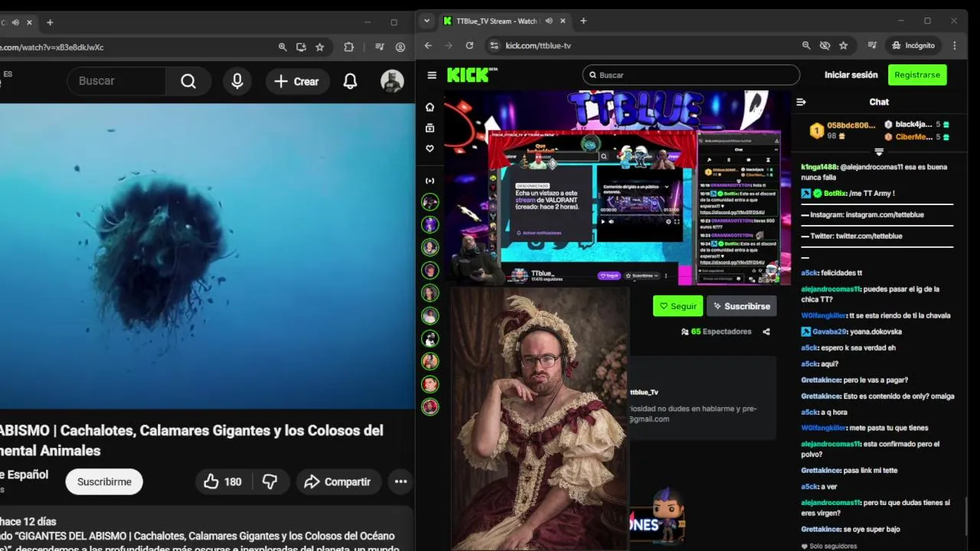Expand the Kick chat leaderboard arrow
The height and width of the screenshot is (551, 980).
pos(879,152)
